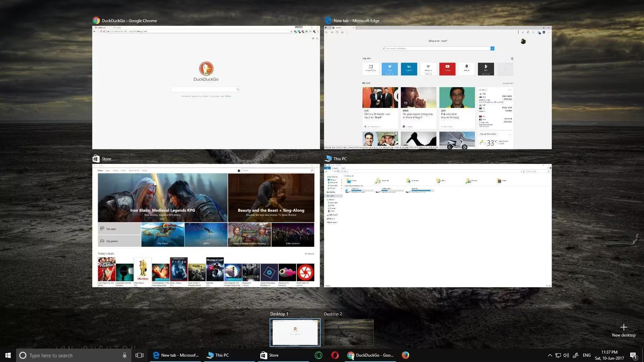Open The Tribez game tile
The image size is (644, 362).
coord(163,235)
